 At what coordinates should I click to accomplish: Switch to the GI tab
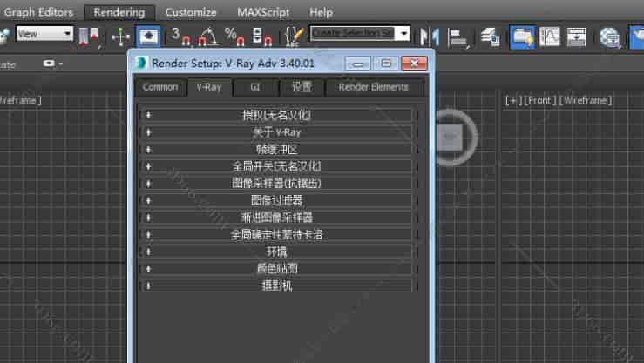[254, 87]
